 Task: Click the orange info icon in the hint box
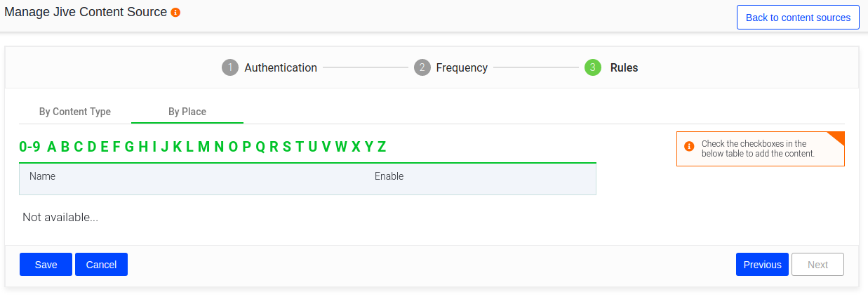689,147
